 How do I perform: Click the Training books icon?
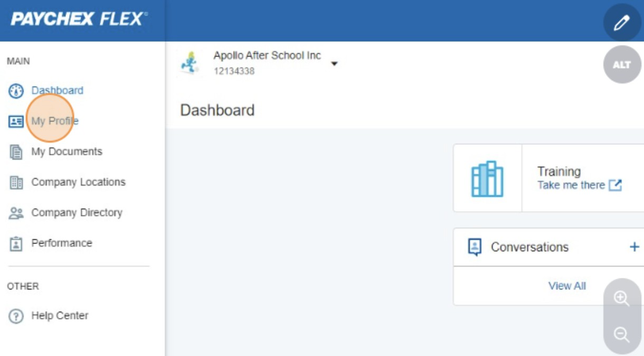click(487, 179)
